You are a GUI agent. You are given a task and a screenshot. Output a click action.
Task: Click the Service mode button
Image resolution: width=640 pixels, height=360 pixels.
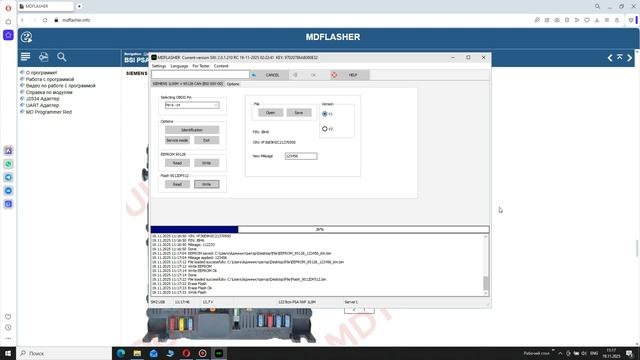(177, 140)
